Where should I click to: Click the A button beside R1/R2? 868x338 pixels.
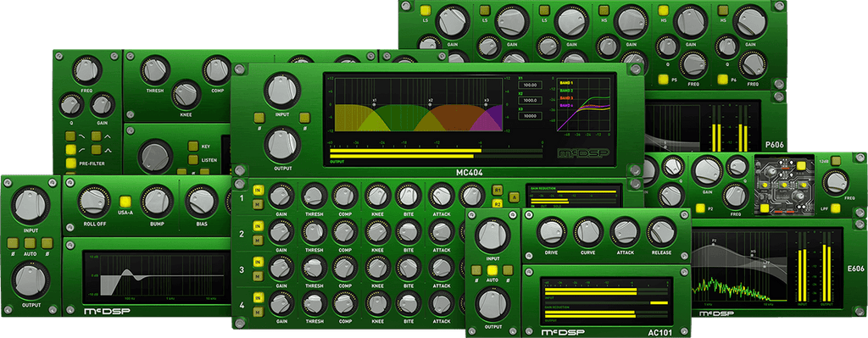515,197
